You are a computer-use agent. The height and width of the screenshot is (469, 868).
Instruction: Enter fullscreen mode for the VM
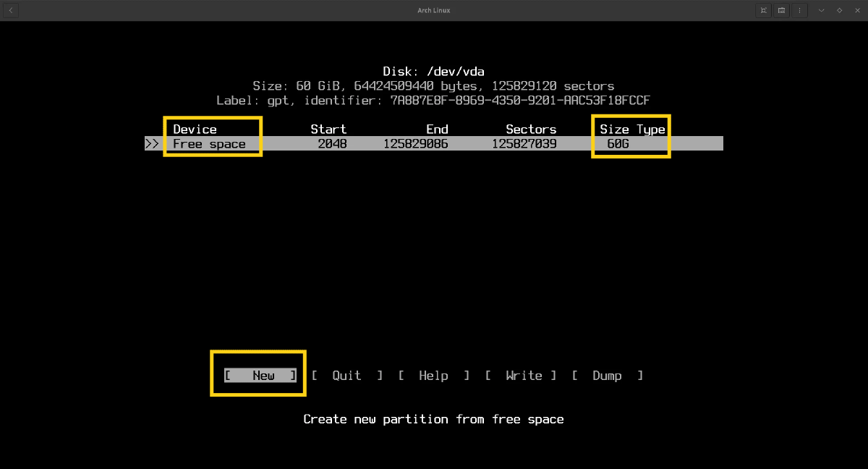763,10
